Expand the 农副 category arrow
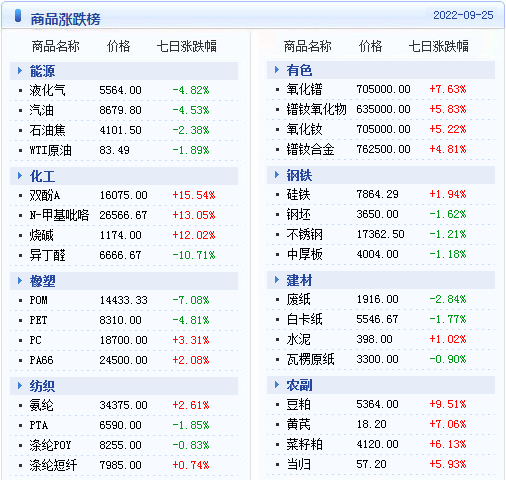This screenshot has height=480, width=506. point(277,385)
